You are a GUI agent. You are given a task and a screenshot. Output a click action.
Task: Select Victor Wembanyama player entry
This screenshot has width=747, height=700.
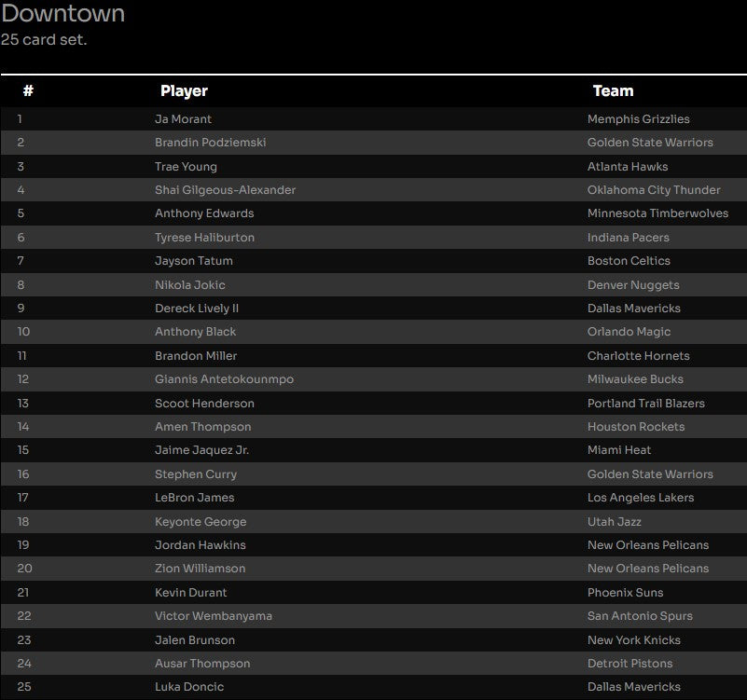click(x=214, y=616)
